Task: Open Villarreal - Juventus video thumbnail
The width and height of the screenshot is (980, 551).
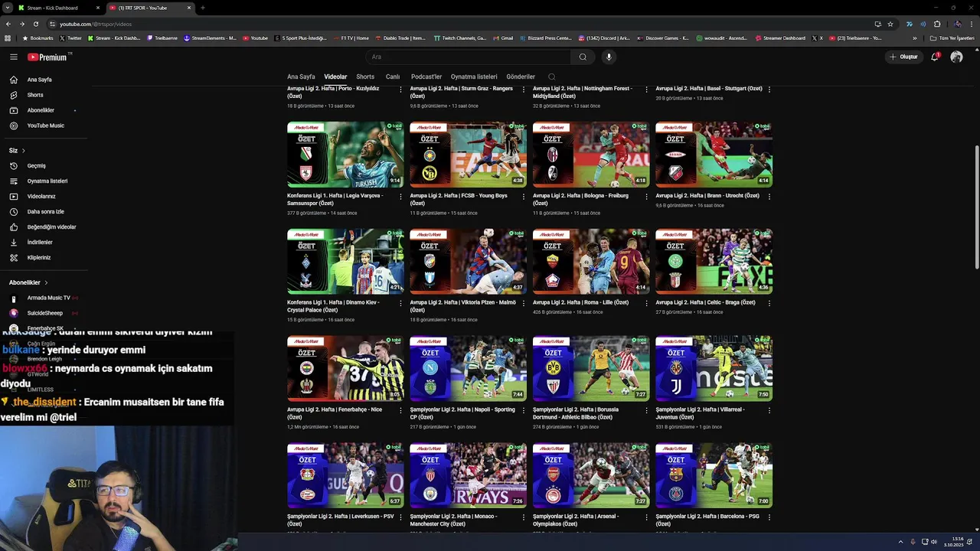Action: pos(714,369)
